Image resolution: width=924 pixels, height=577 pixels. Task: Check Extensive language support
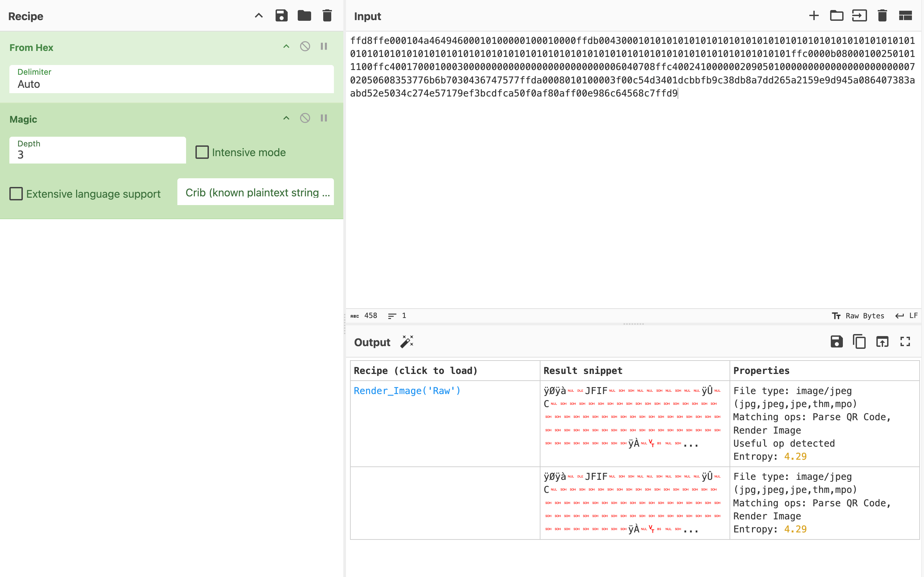click(16, 194)
